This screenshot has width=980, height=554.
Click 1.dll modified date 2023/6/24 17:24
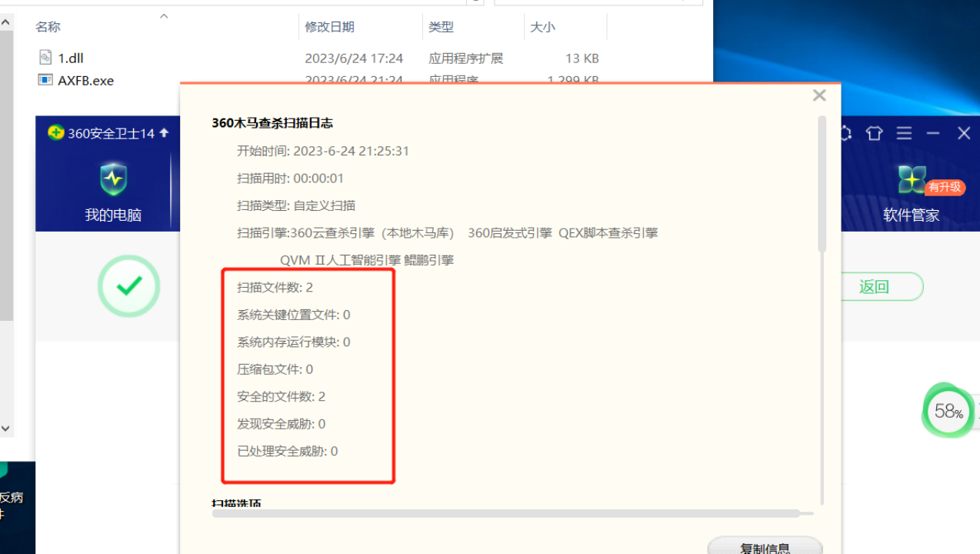[354, 58]
